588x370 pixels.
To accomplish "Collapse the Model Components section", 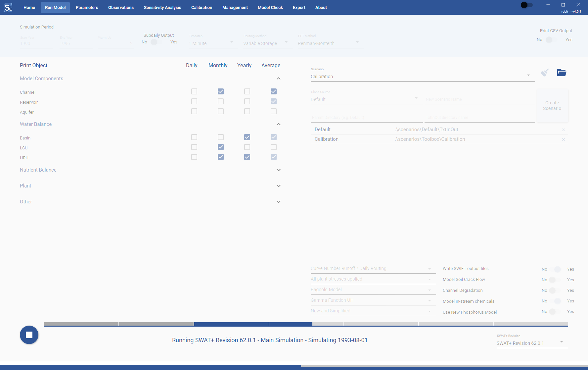I will (279, 79).
